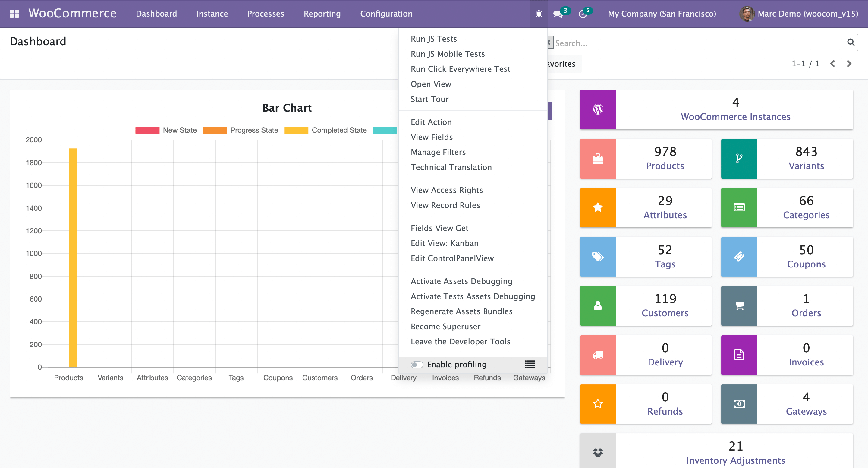Screen dimensions: 868x468
Task: Toggle the Enable profiling switch
Action: pyautogui.click(x=417, y=365)
